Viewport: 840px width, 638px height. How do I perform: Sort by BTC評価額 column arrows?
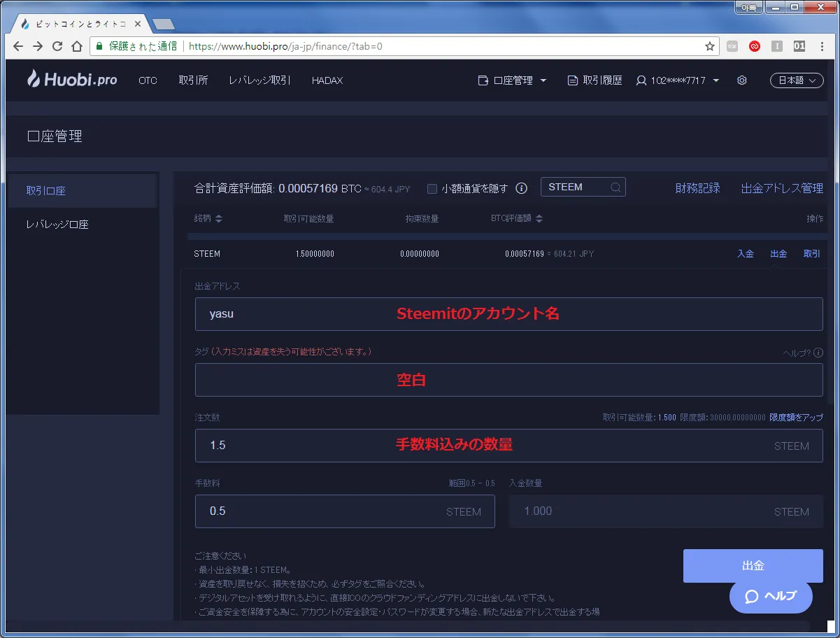pos(539,219)
